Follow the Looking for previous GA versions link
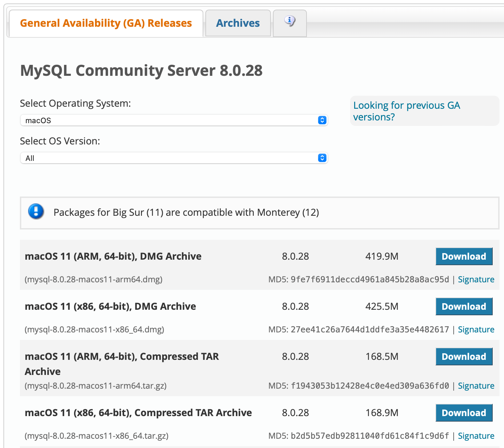Viewport: 504px width, 448px height. click(407, 111)
